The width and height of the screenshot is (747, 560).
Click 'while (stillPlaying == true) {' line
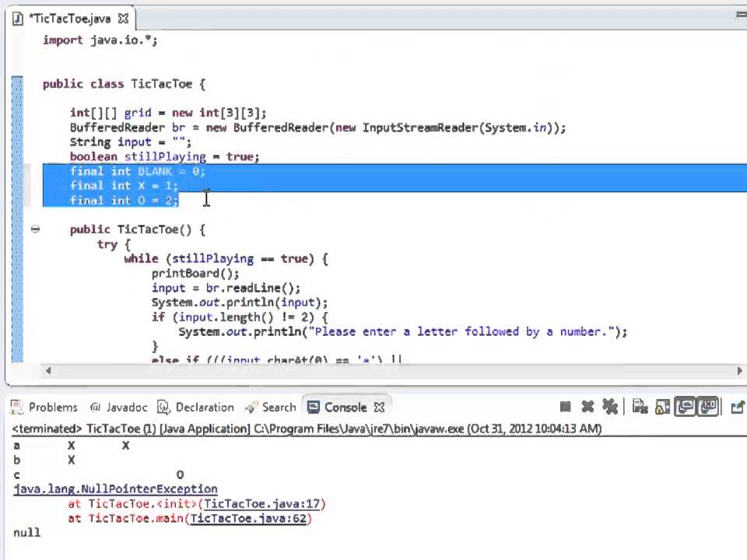point(226,258)
